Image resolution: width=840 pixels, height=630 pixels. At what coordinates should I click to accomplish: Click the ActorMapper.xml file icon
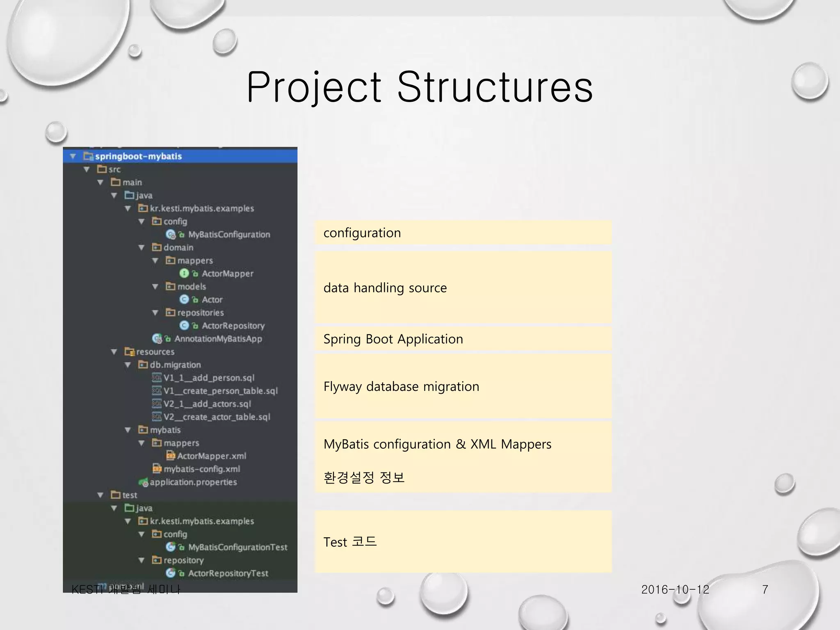pos(170,456)
